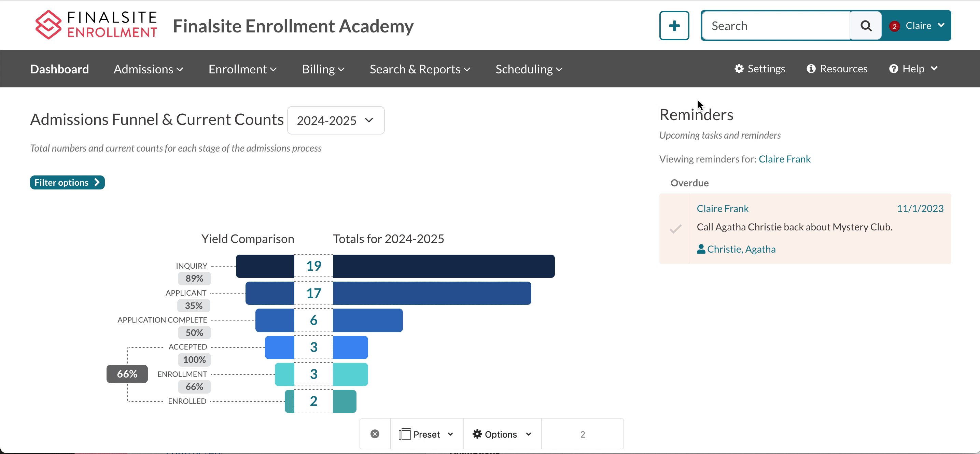980x454 pixels.
Task: Open the Admissions menu item
Action: (148, 69)
